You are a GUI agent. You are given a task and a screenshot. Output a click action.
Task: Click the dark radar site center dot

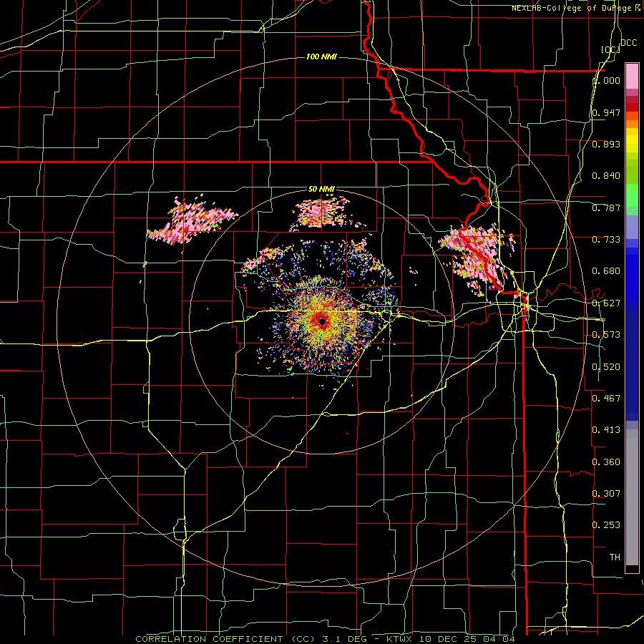(322, 321)
